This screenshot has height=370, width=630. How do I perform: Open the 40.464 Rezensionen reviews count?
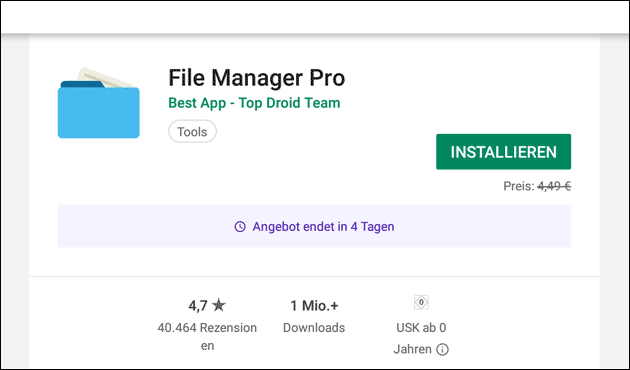point(207,336)
